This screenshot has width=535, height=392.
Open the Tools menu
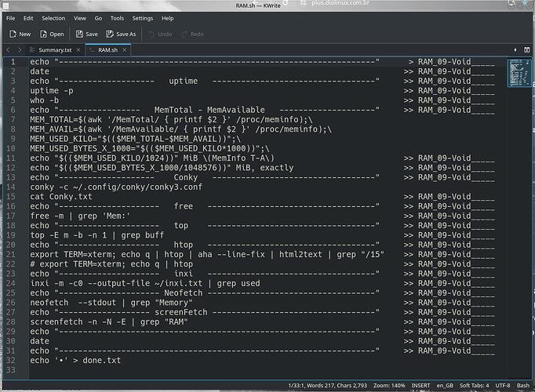tap(117, 18)
